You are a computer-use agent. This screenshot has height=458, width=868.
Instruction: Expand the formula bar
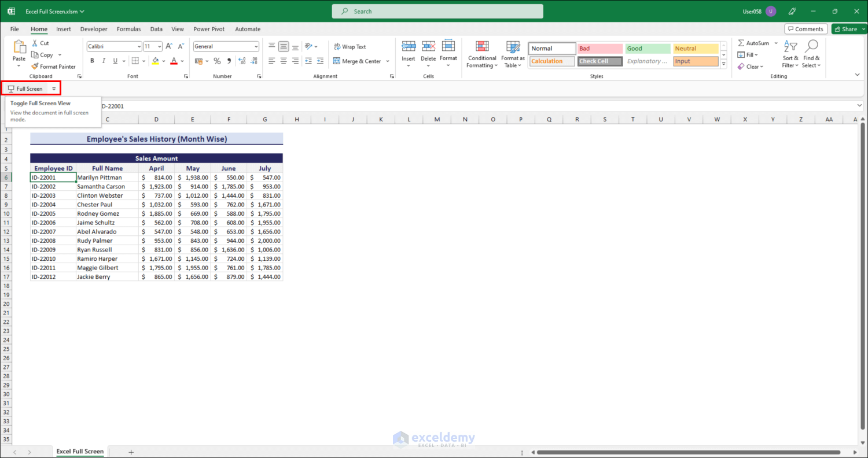click(x=859, y=106)
